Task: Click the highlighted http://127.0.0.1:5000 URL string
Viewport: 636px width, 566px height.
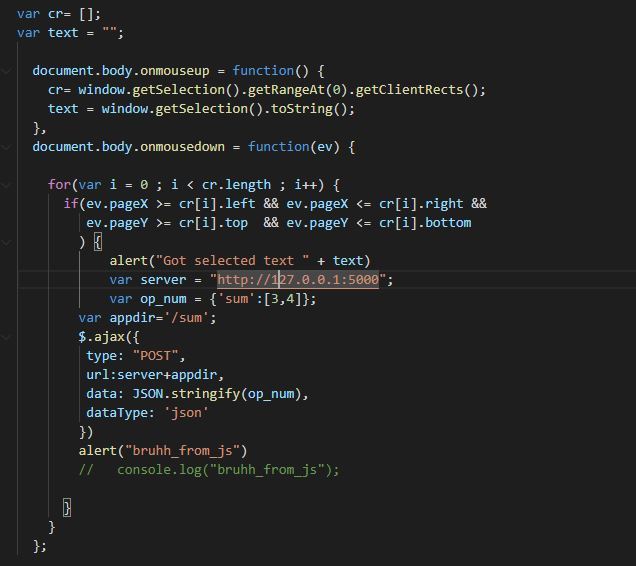Action: tap(298, 280)
